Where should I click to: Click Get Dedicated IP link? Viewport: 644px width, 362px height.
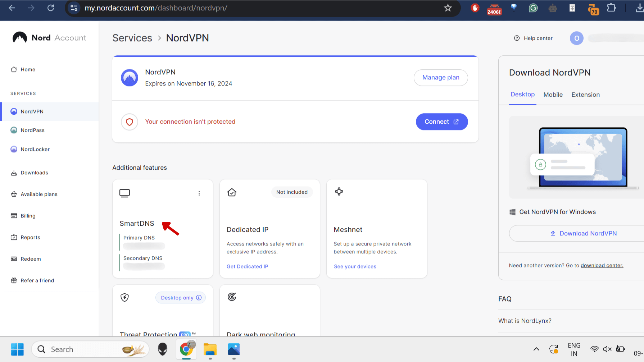point(247,266)
